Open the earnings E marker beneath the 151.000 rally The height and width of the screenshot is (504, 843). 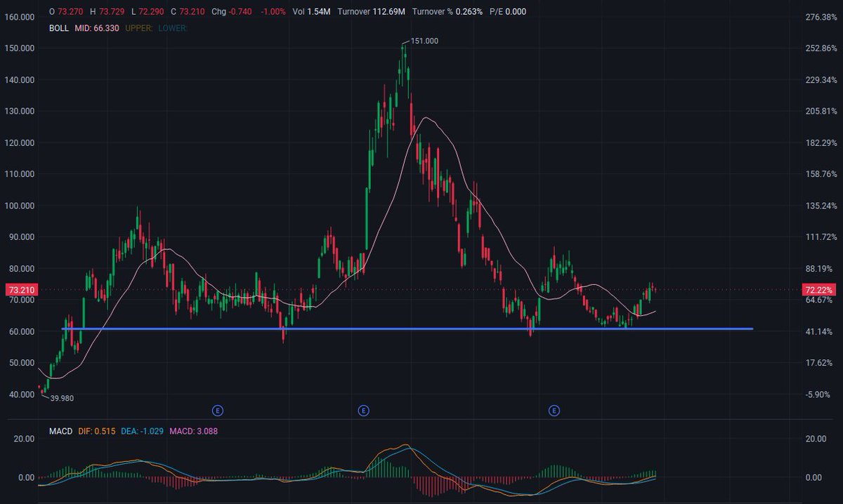[x=363, y=409]
